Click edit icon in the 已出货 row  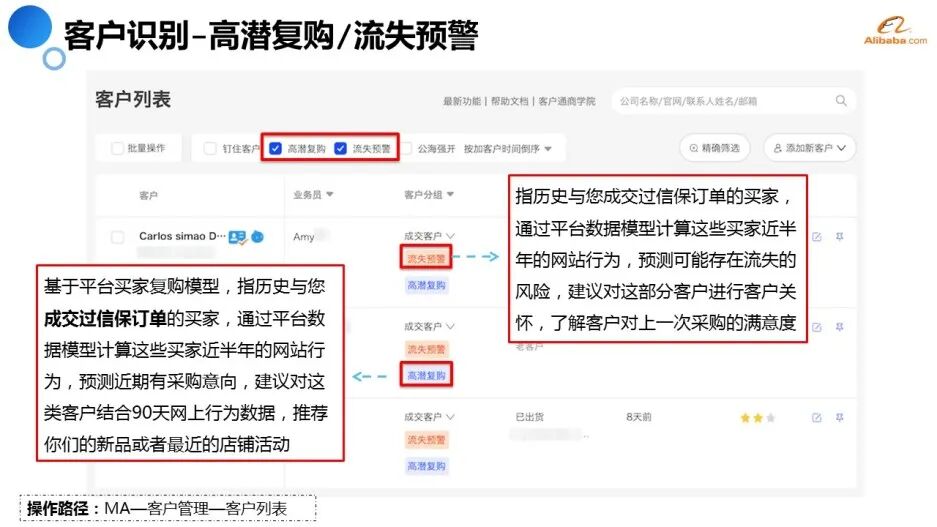tap(817, 417)
